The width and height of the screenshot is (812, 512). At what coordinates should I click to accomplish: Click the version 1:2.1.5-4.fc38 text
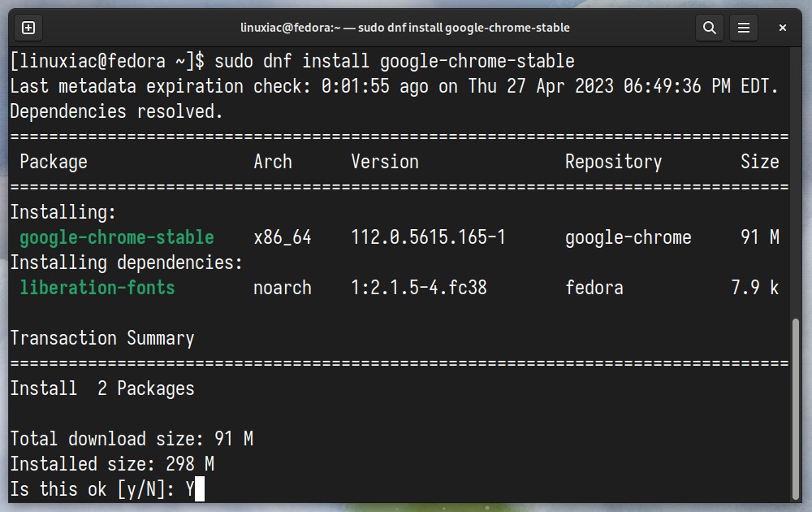(419, 288)
